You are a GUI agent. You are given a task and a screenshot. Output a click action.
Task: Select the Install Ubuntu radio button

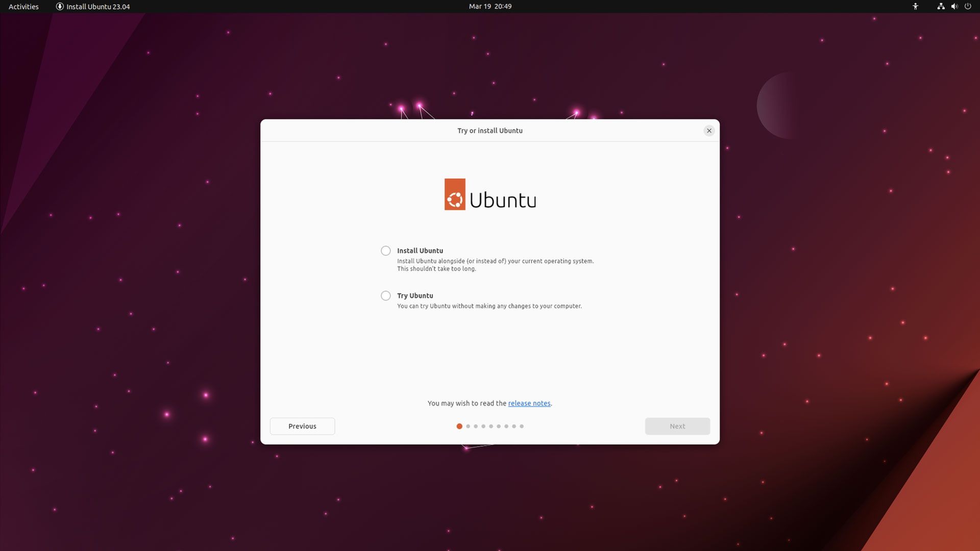[x=385, y=251]
